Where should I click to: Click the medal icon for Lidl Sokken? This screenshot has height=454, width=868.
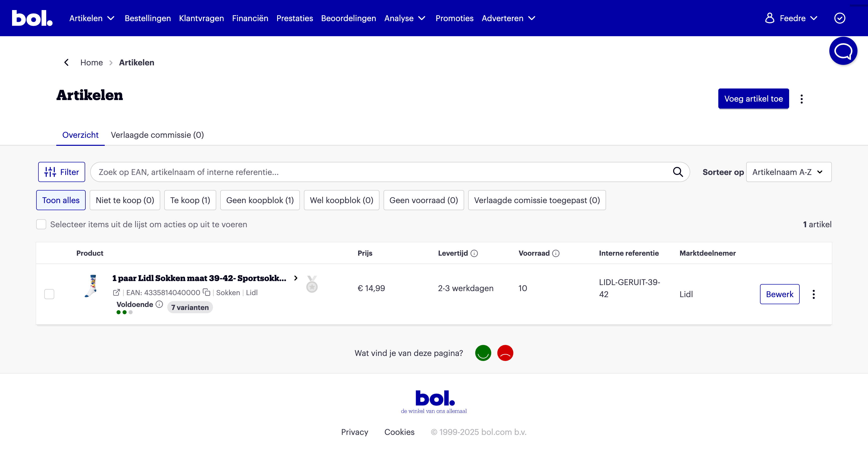tap(312, 284)
